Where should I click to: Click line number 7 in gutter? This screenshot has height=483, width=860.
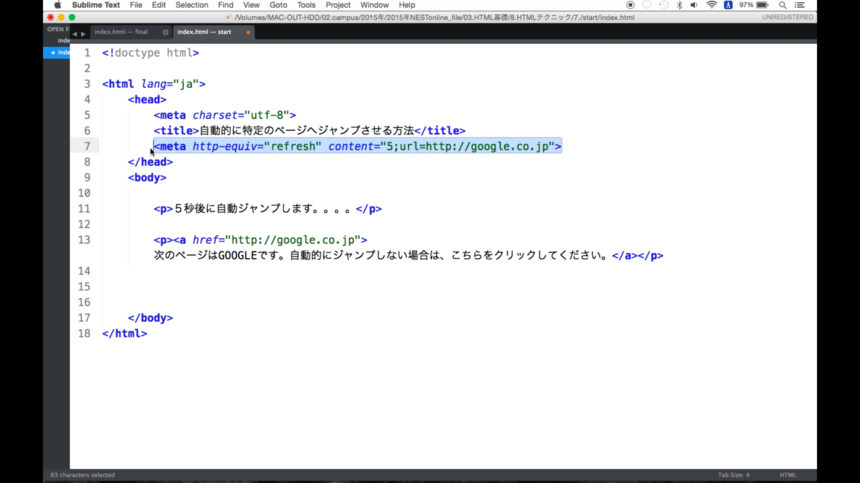click(87, 146)
